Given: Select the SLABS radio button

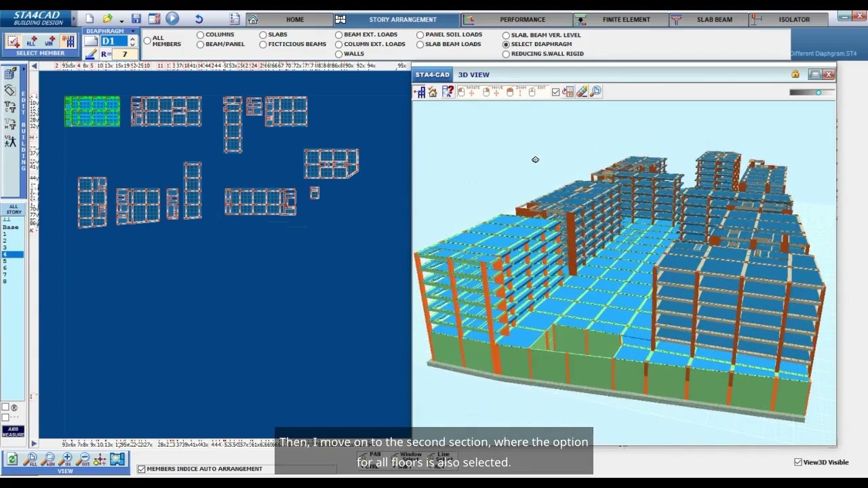Looking at the screenshot, I should pos(262,35).
